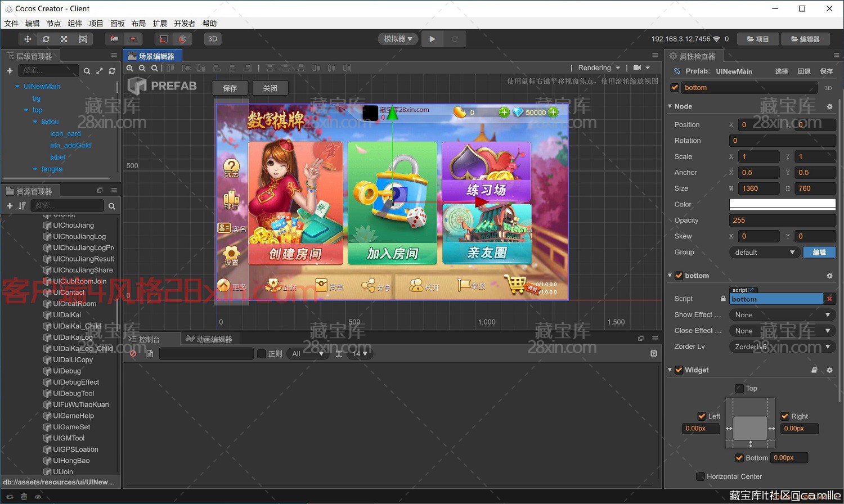The width and height of the screenshot is (844, 504).
Task: Click the Group 编辑 button
Action: pyautogui.click(x=819, y=252)
